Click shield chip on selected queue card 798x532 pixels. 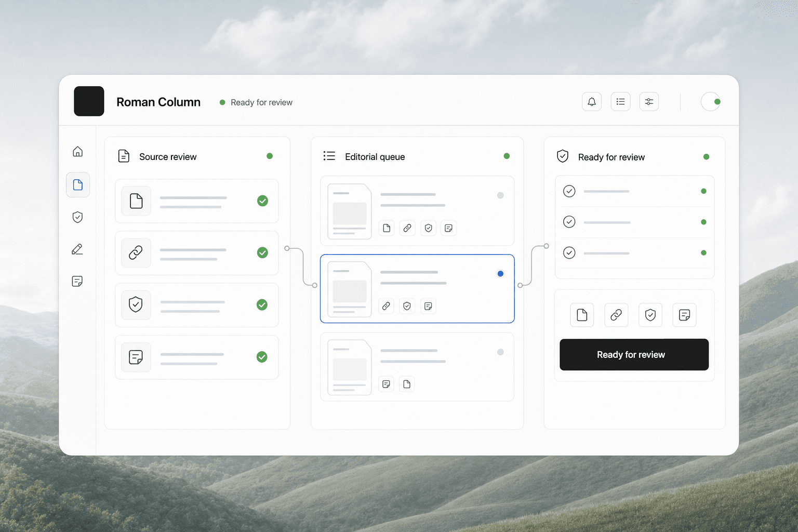click(x=407, y=306)
